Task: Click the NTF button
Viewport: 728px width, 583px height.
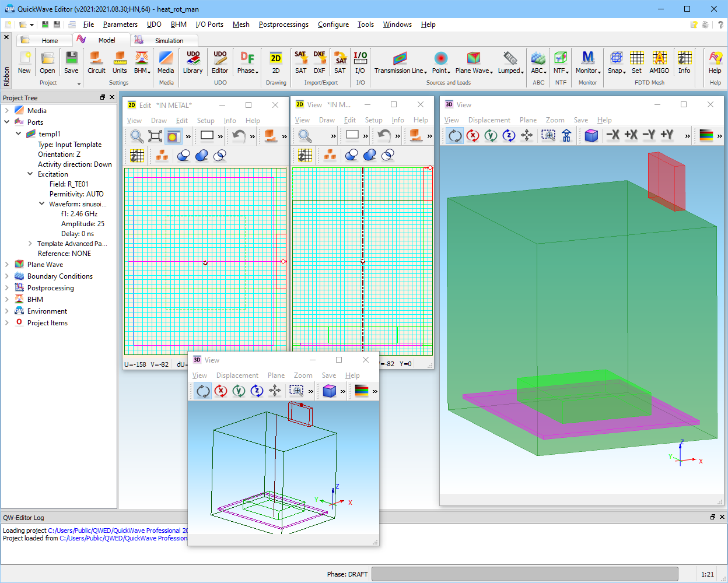Action: coord(561,62)
